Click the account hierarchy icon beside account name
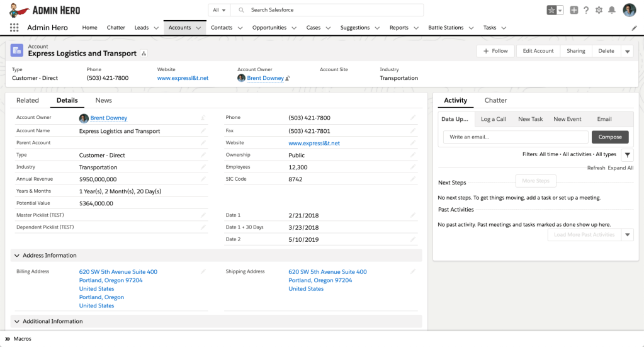Screen dimensions: 644x347 point(144,54)
